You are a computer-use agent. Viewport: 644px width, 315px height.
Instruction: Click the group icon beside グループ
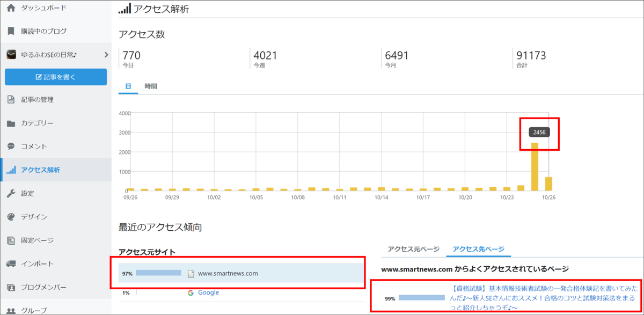[x=11, y=310]
